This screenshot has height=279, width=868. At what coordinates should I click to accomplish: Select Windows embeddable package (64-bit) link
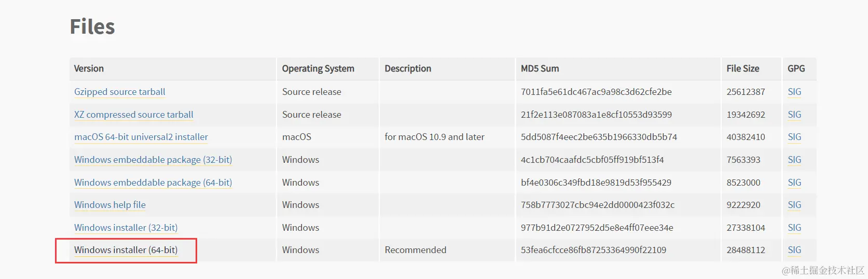[153, 183]
